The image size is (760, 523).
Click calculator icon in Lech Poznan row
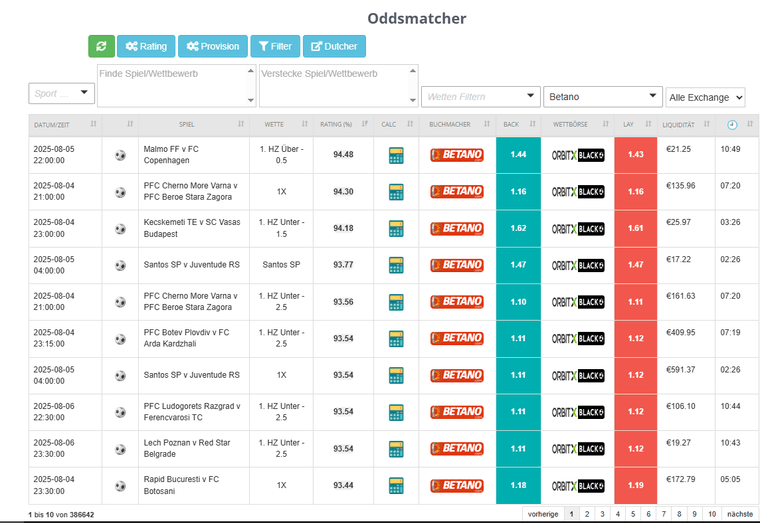click(396, 449)
